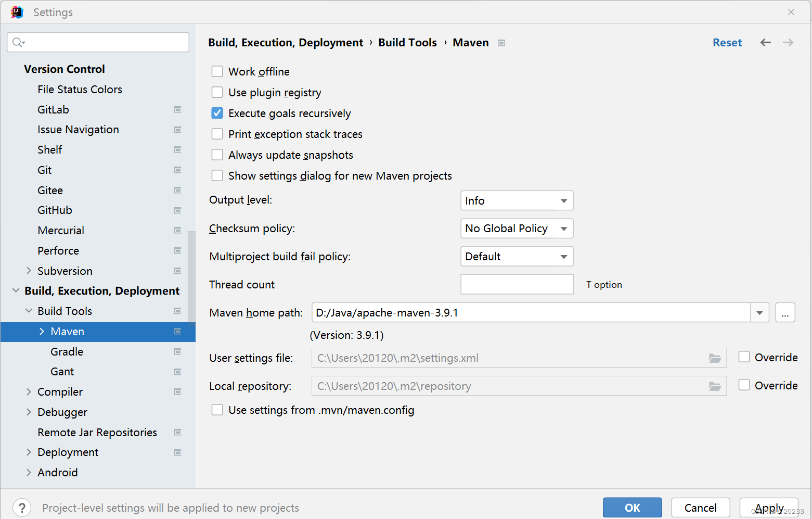Click the project-level icon beside Compiler
This screenshot has height=519, width=812.
point(177,392)
